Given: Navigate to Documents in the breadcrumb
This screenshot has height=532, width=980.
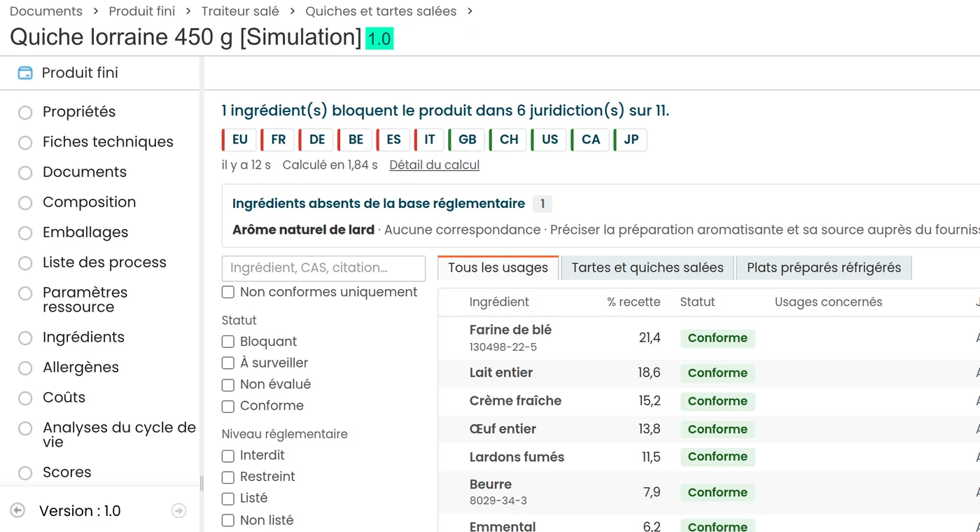Looking at the screenshot, I should (x=46, y=11).
